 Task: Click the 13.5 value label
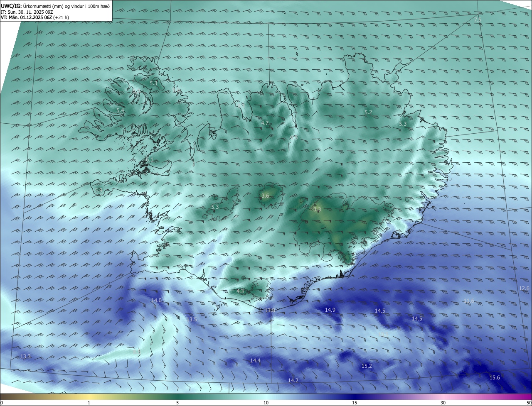click(192, 320)
